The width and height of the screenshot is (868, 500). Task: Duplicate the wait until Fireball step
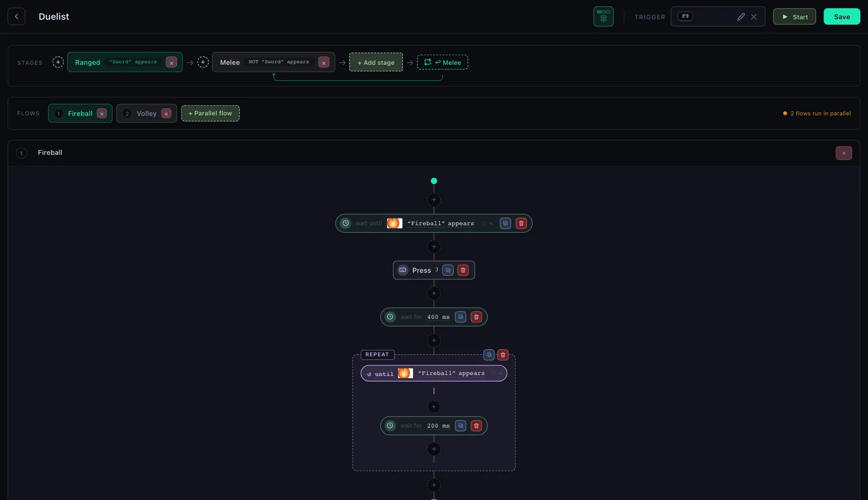click(x=505, y=223)
